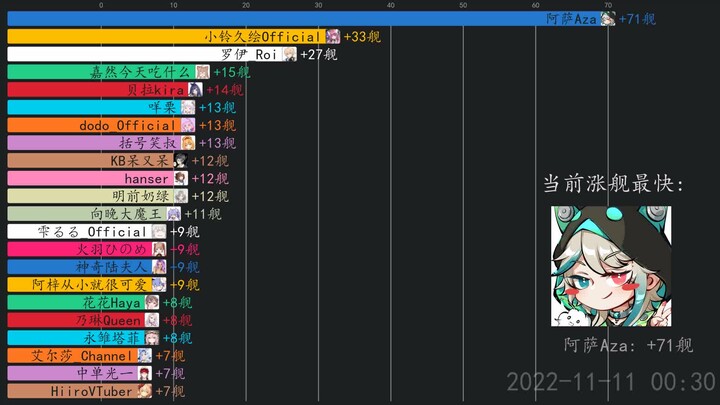Click the 小铃久绘Official name label
The height and width of the screenshot is (405, 720).
(262, 36)
